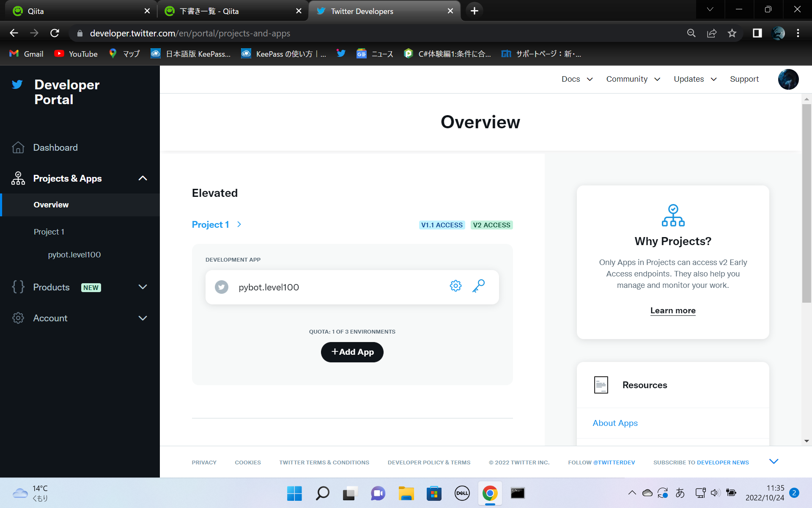This screenshot has width=812, height=508.
Task: Open the Updates dropdown menu
Action: pos(695,79)
